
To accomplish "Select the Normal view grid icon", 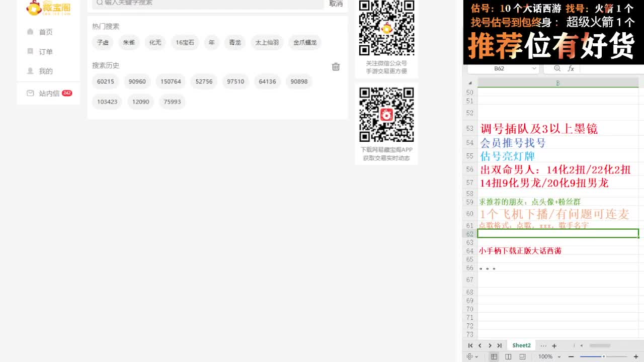I will pos(495,356).
